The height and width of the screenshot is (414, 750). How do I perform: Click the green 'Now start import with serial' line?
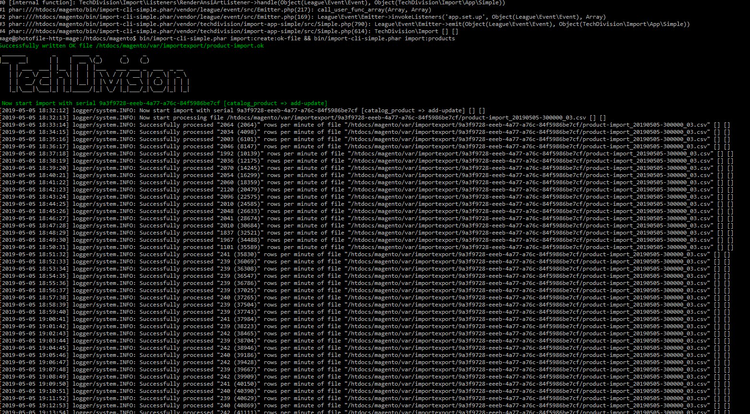point(164,103)
